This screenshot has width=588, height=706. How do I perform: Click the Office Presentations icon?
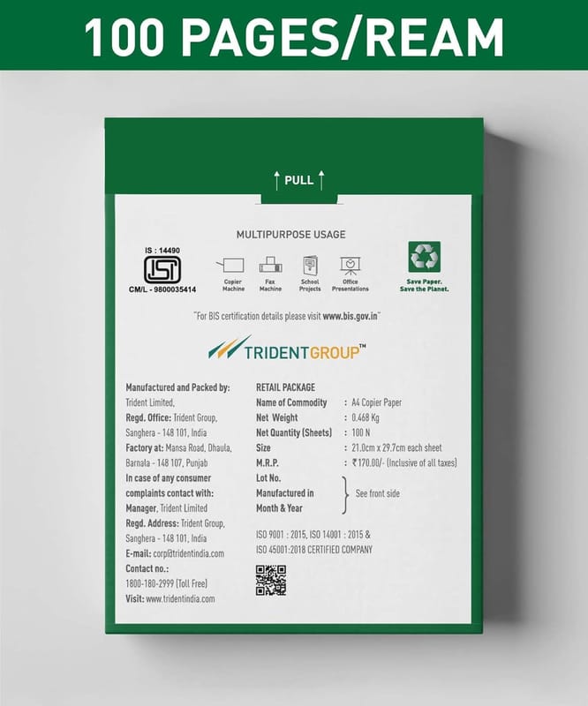point(351,266)
